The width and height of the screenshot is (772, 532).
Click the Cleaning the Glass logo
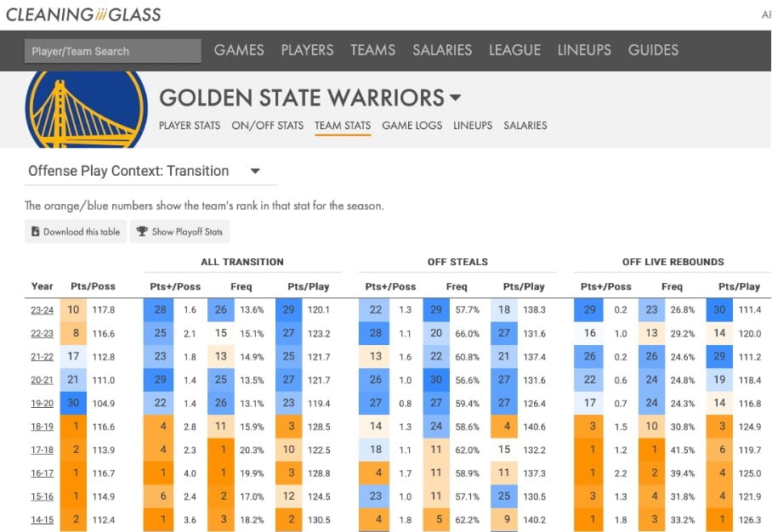[x=82, y=14]
